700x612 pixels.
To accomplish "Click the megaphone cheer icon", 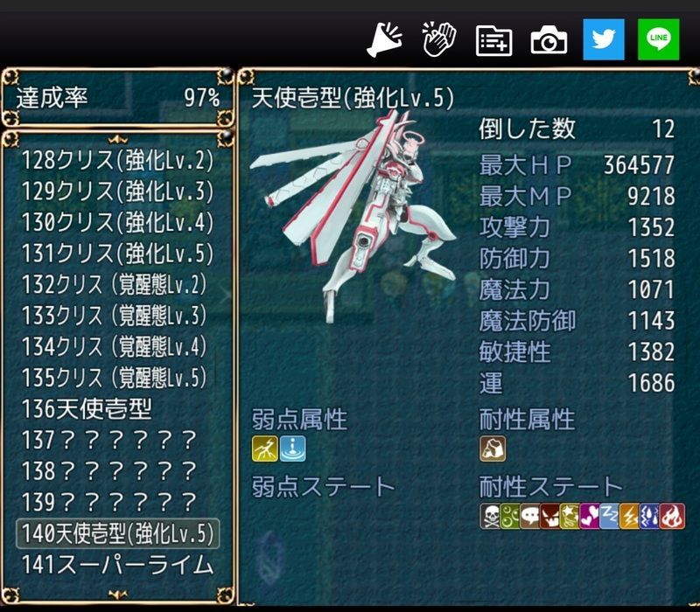I will pyautogui.click(x=384, y=39).
